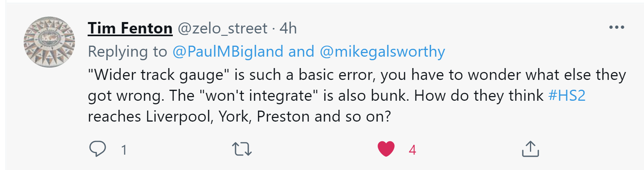Open the #HS2 hashtag
The height and width of the screenshot is (170, 644).
pyautogui.click(x=567, y=96)
